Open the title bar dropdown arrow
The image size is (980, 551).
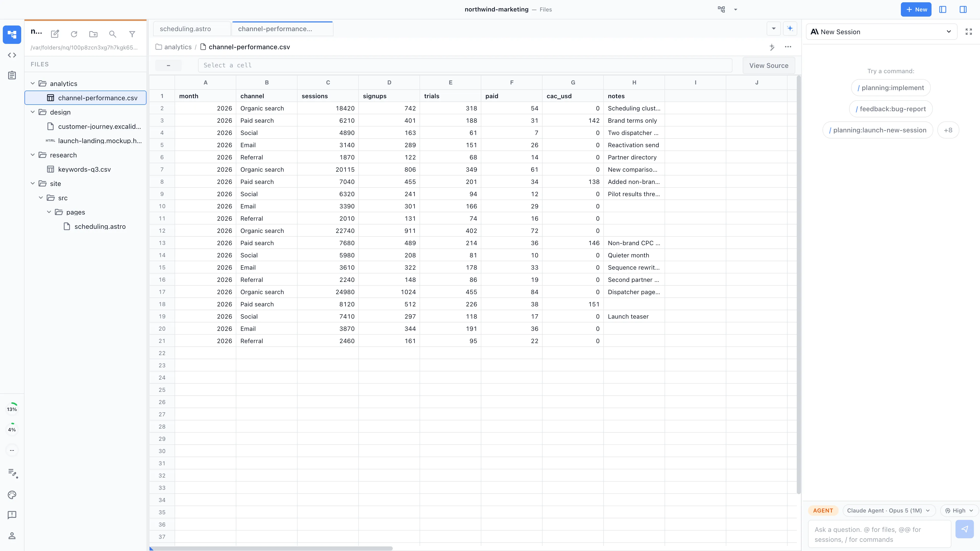(x=735, y=9)
